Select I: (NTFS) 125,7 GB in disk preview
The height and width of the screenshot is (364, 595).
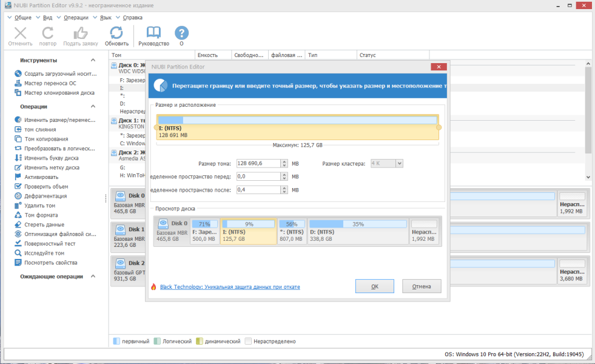(x=249, y=231)
